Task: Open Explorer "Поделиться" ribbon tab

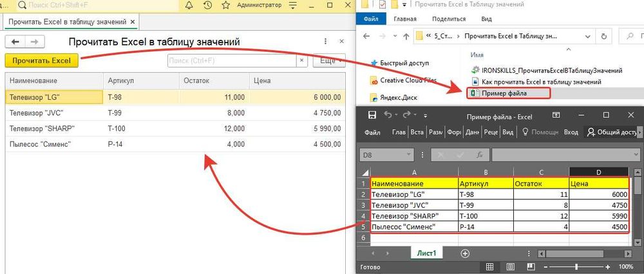Action: [x=449, y=19]
